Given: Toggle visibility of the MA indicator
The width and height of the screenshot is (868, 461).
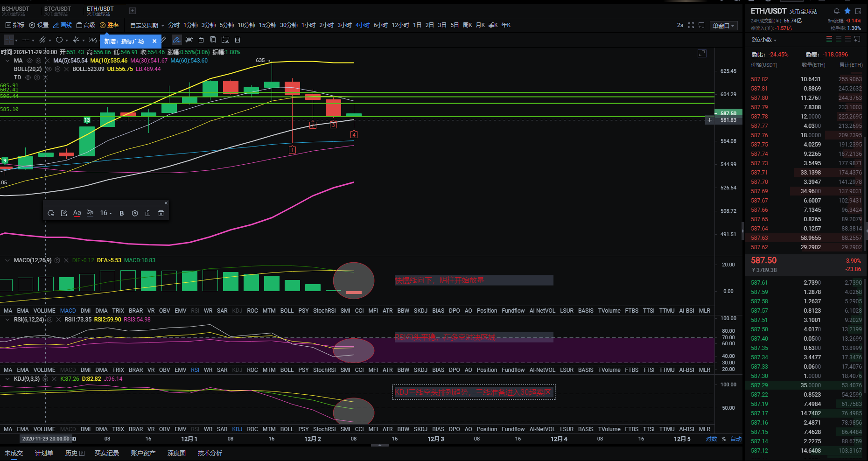Looking at the screenshot, I should (29, 61).
